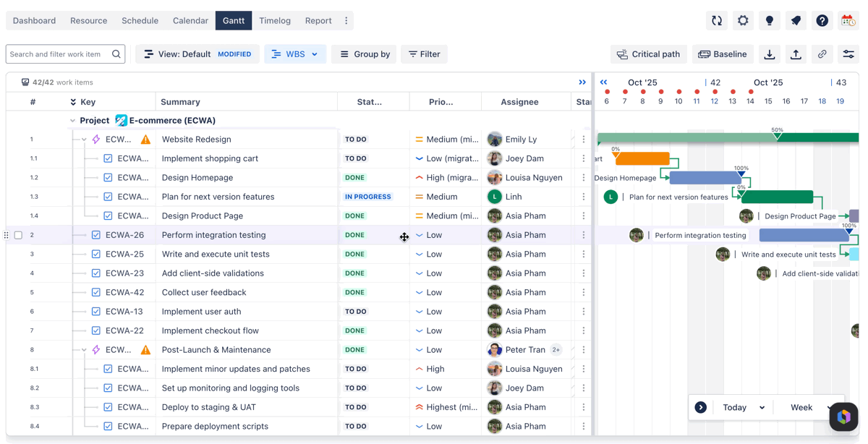Collapse the Project E-commerce (ECWA) group
The width and height of the screenshot is (868, 444).
tap(72, 121)
